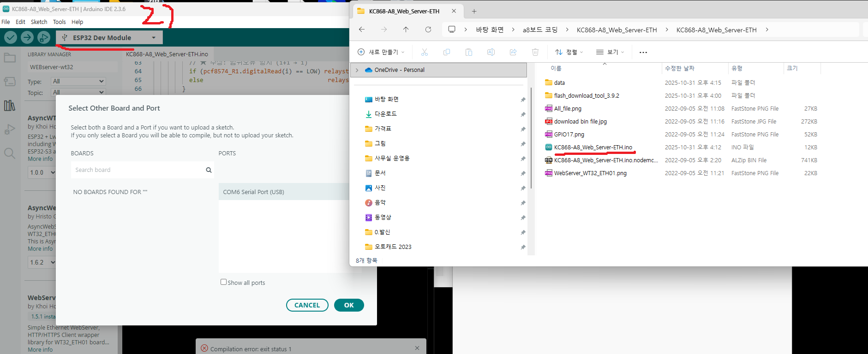Click the Search magnifier sidebar icon

10,153
